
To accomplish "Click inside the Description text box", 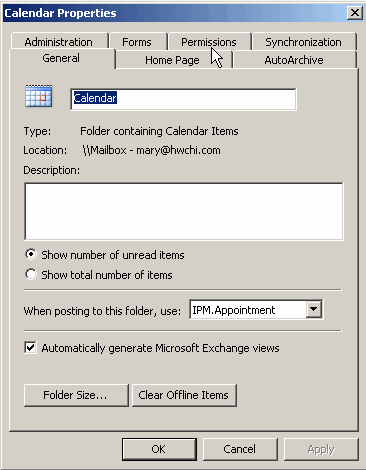I will click(x=184, y=211).
